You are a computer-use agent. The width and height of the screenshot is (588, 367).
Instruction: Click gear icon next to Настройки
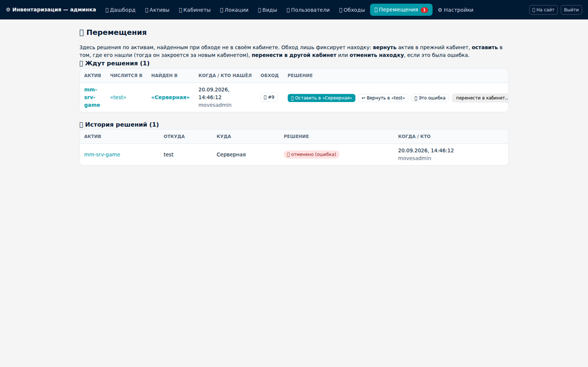440,10
